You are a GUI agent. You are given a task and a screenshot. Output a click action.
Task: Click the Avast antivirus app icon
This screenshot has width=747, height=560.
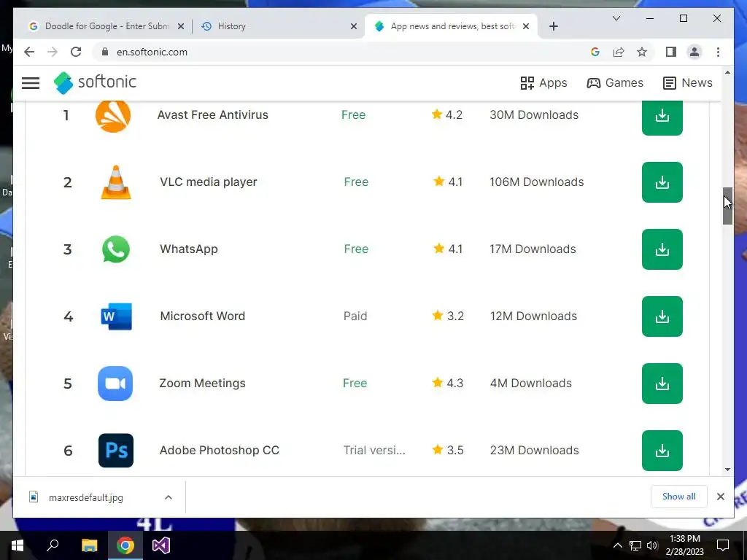coord(113,116)
